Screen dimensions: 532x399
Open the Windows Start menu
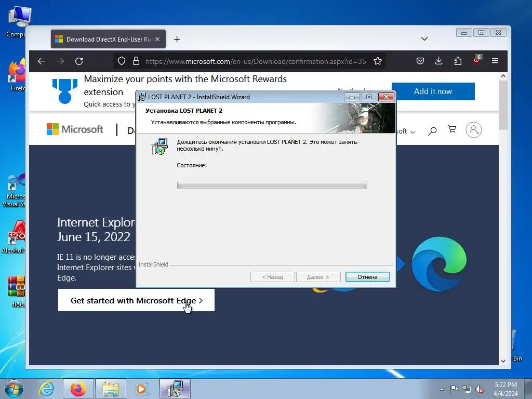tap(14, 389)
